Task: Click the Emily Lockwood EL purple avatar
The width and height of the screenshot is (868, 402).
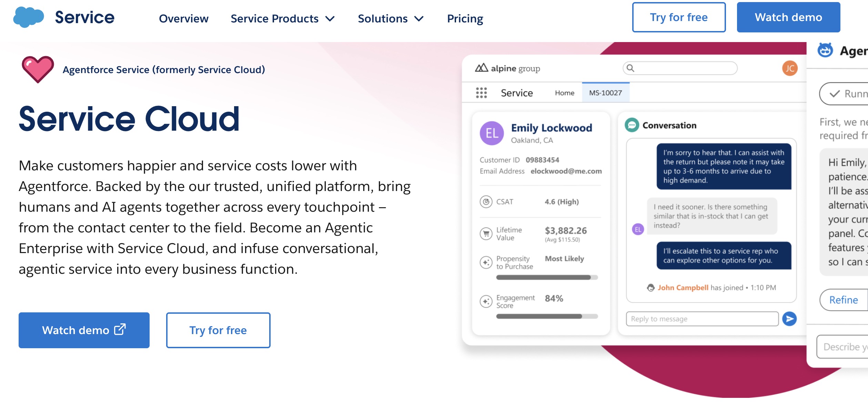Action: coord(492,133)
